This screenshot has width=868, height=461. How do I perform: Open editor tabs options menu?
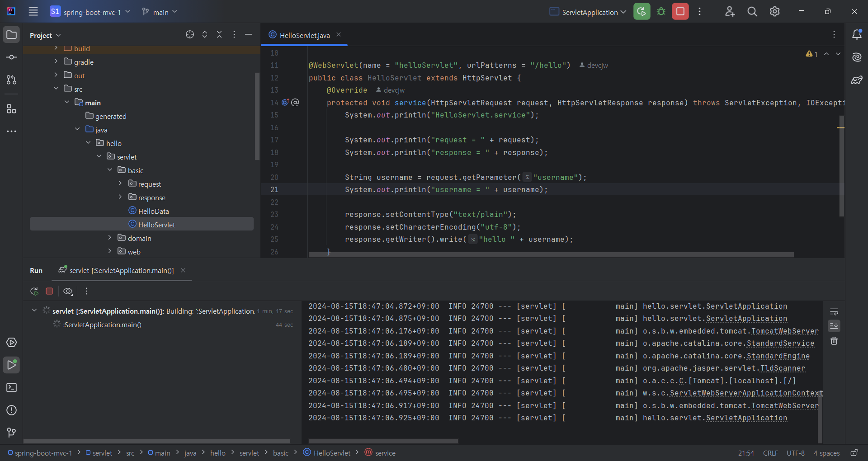pos(834,35)
